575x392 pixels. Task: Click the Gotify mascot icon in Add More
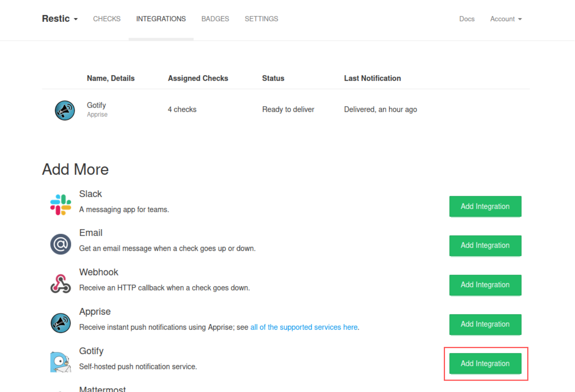pyautogui.click(x=60, y=362)
